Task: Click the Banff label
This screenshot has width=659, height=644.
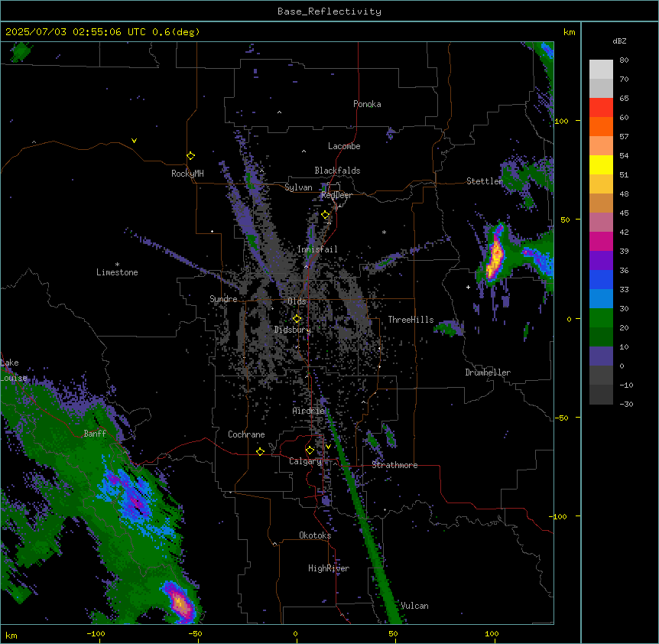Action: pyautogui.click(x=95, y=434)
